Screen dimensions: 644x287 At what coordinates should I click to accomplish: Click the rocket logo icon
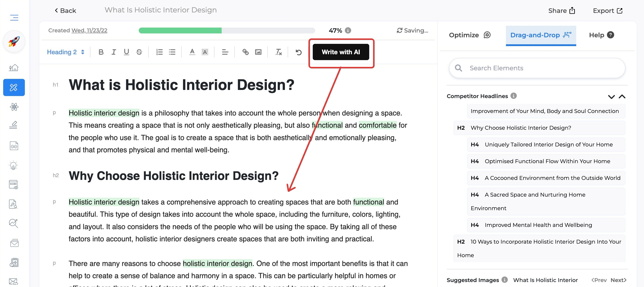[14, 41]
